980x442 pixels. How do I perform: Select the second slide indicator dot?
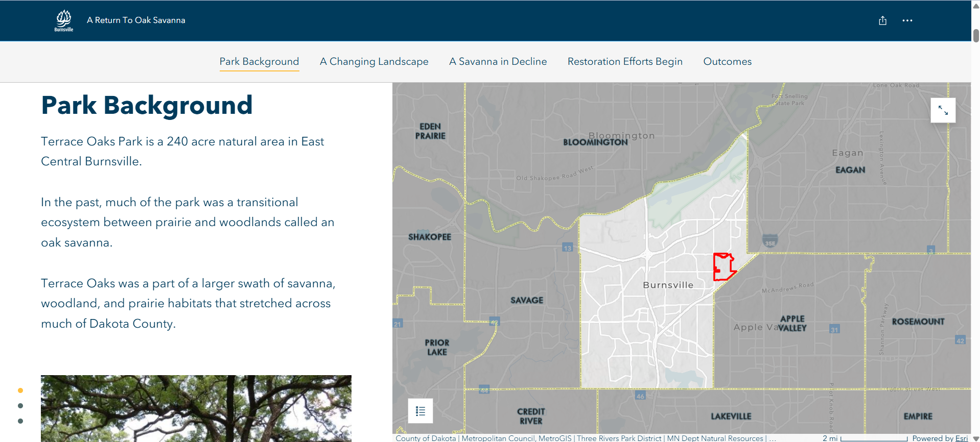pyautogui.click(x=20, y=406)
